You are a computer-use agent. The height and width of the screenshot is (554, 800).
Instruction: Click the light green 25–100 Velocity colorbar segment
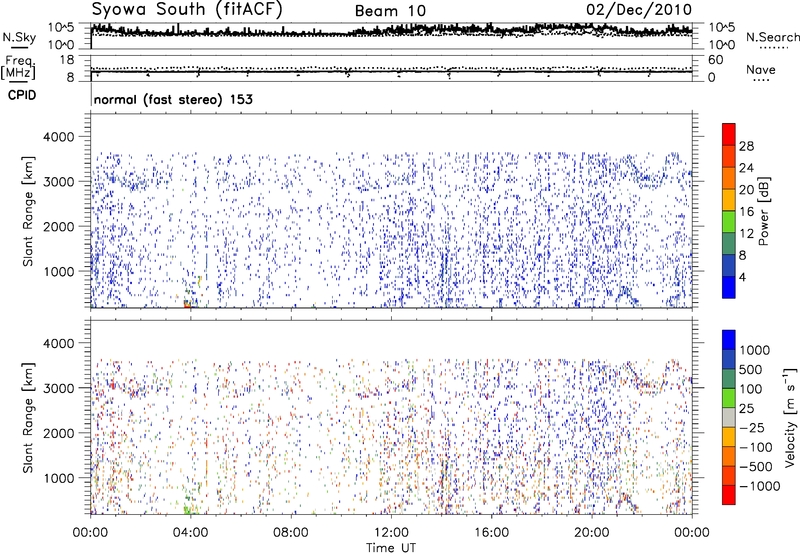pyautogui.click(x=729, y=398)
